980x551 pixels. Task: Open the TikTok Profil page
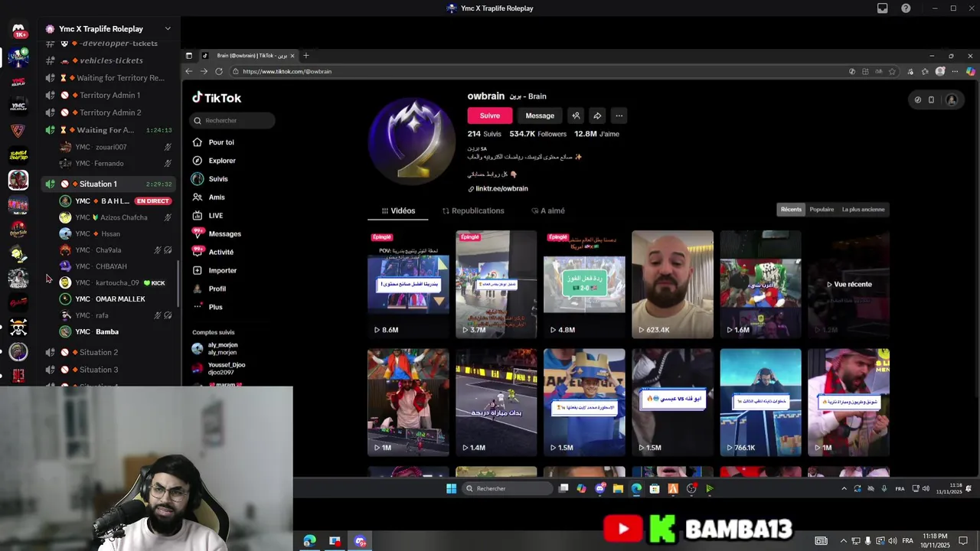tap(210, 289)
